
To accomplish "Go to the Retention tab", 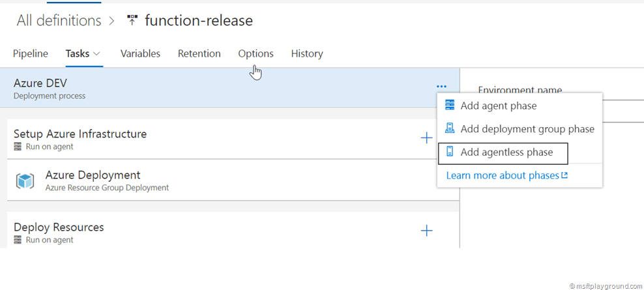I will point(199,54).
